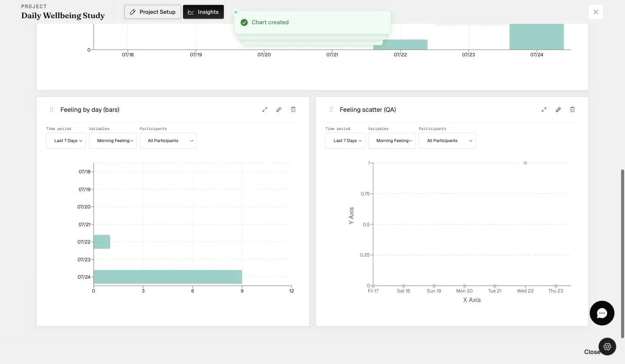Image resolution: width=625 pixels, height=364 pixels.
Task: Click the Feeling scatter (QA) title
Action: tap(368, 110)
